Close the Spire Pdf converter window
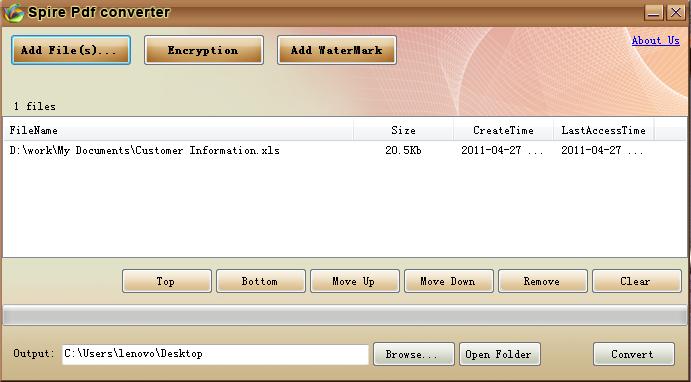The height and width of the screenshot is (382, 691). [x=675, y=12]
